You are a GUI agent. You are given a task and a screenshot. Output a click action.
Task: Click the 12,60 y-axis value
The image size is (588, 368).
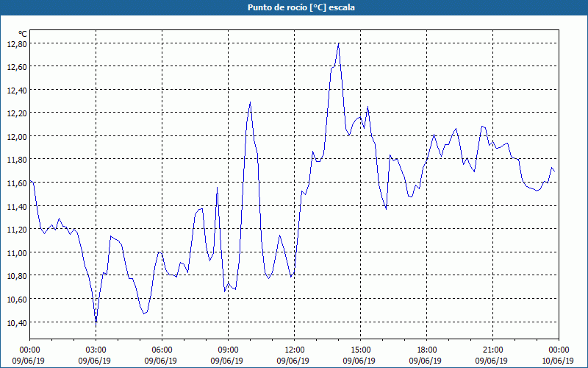pos(17,67)
